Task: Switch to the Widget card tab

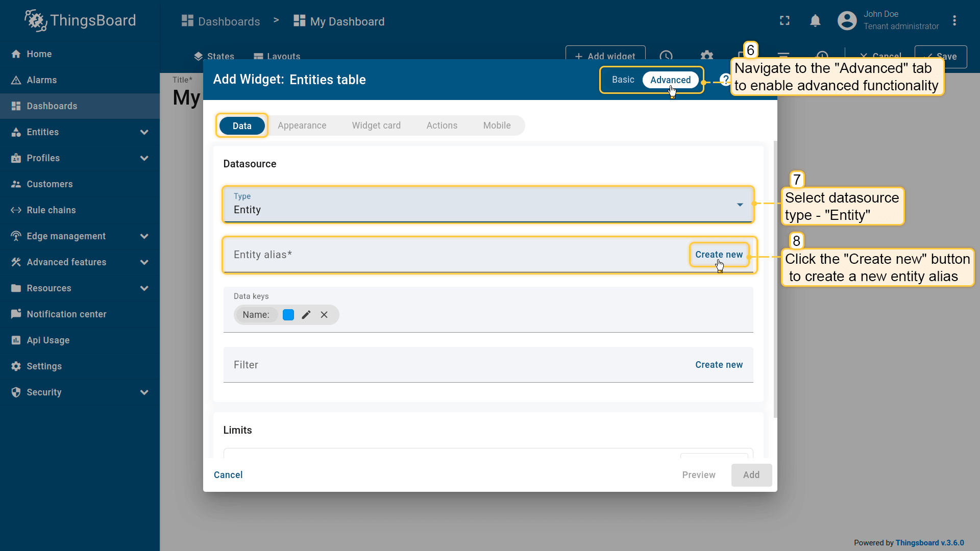Action: [x=376, y=126]
